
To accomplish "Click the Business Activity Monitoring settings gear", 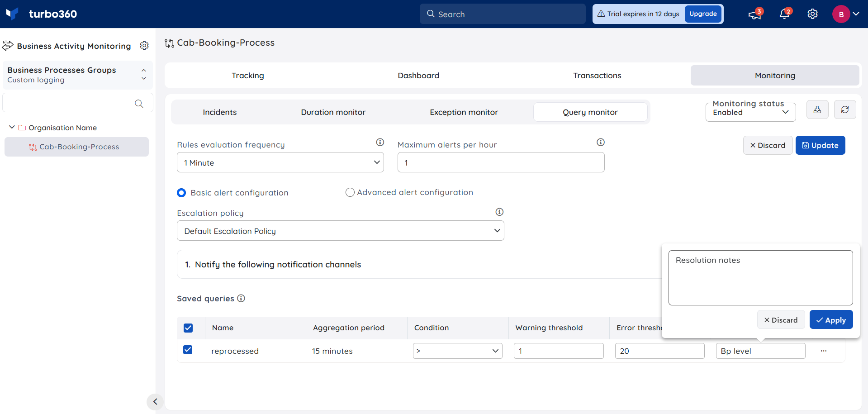I will coord(144,46).
